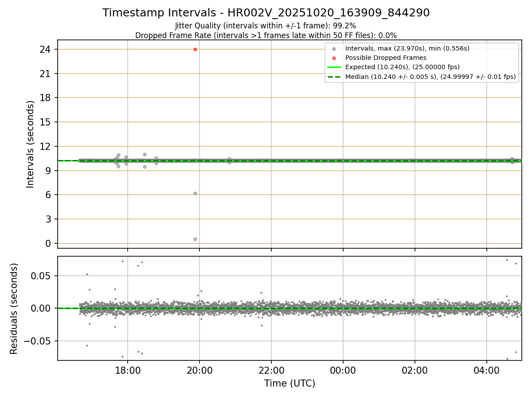Viewport: 532px width, 399px height.
Task: Click the plot title 'Timestamp Intervals - HR002V_20251020_163909_844290'
Action: coord(266,13)
